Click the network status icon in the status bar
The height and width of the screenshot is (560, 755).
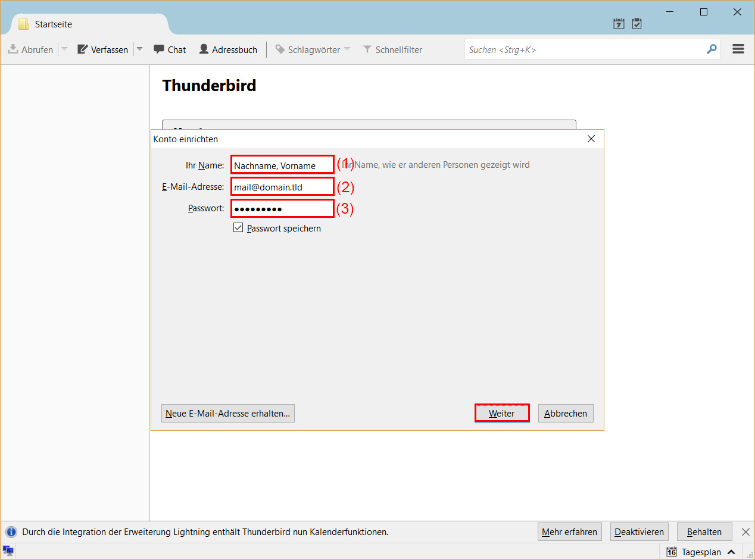pyautogui.click(x=8, y=552)
